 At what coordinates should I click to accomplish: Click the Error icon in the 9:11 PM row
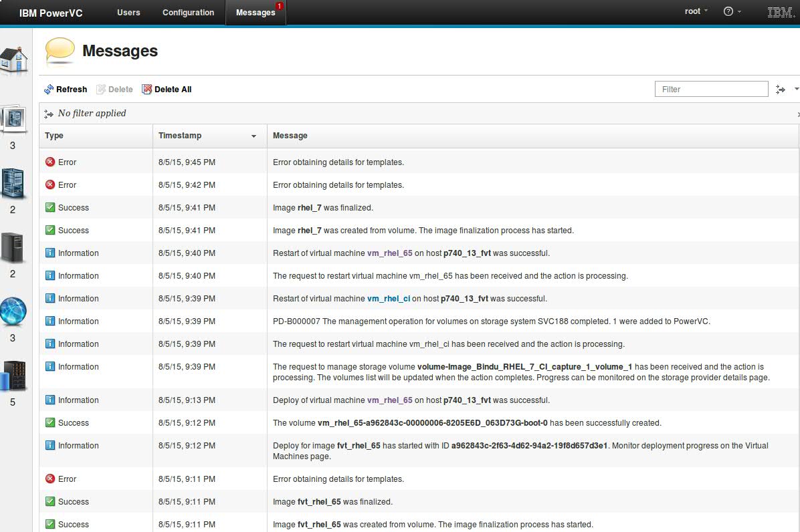(50, 479)
